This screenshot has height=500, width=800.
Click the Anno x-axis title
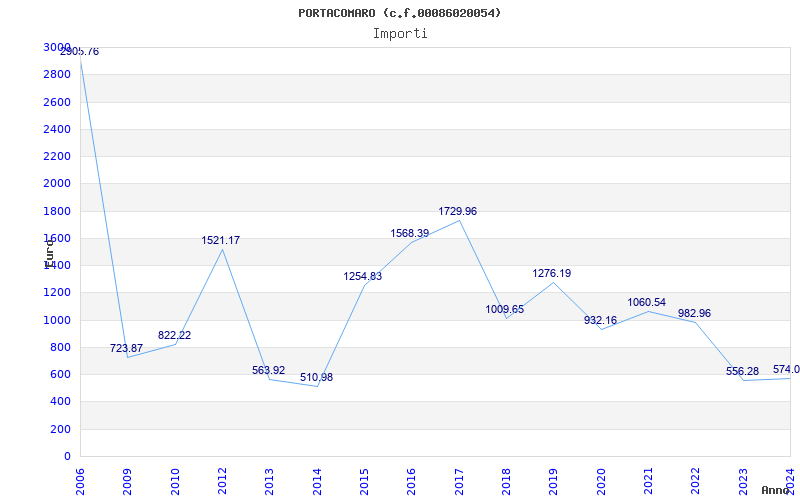coord(775,490)
